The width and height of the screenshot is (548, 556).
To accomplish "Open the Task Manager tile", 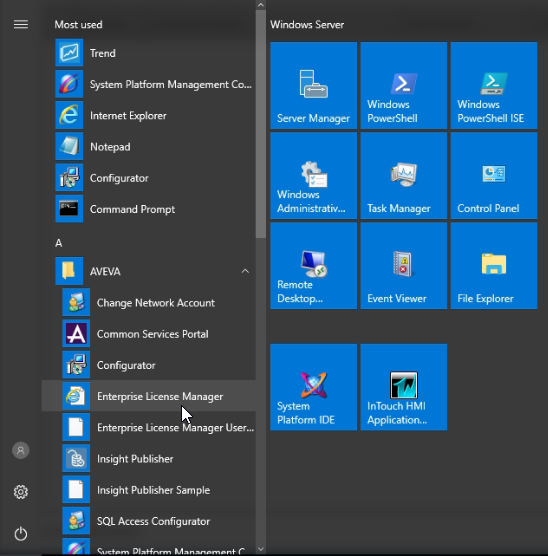I will click(x=404, y=176).
